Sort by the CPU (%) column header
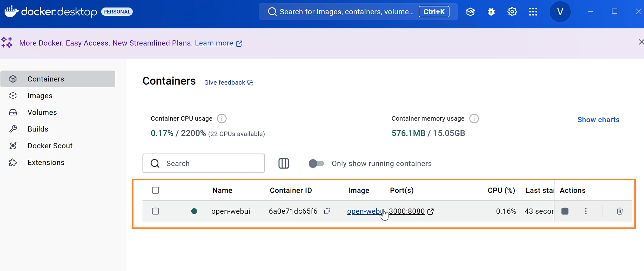The width and height of the screenshot is (644, 271). tap(501, 190)
